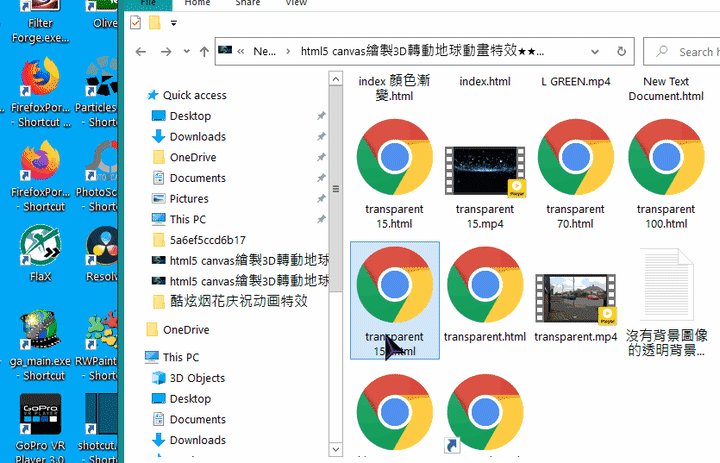This screenshot has height=463, width=720.
Task: Open the 酷炫烟花庆祝动画特效 folder
Action: click(238, 301)
